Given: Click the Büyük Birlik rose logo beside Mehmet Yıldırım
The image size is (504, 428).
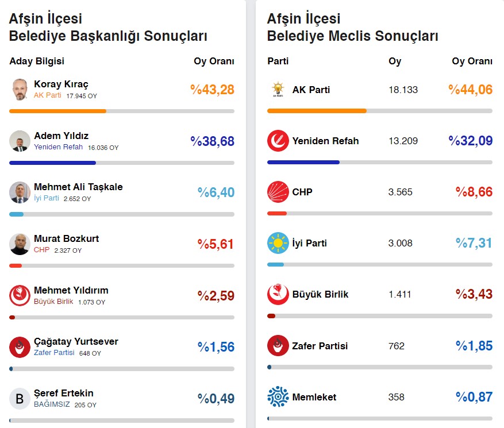Looking at the screenshot, I should point(20,295).
